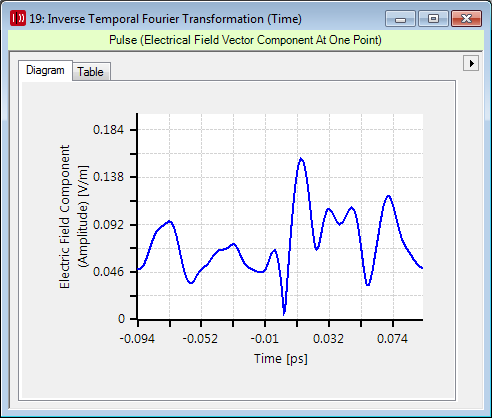This screenshot has width=492, height=418.
Task: Click the 0.184 y-axis tick label
Action: pos(108,130)
